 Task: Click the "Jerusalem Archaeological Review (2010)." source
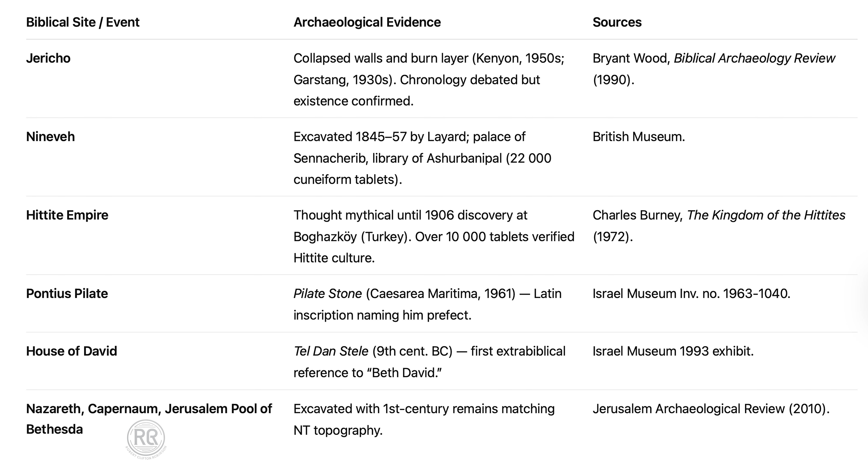(x=711, y=409)
